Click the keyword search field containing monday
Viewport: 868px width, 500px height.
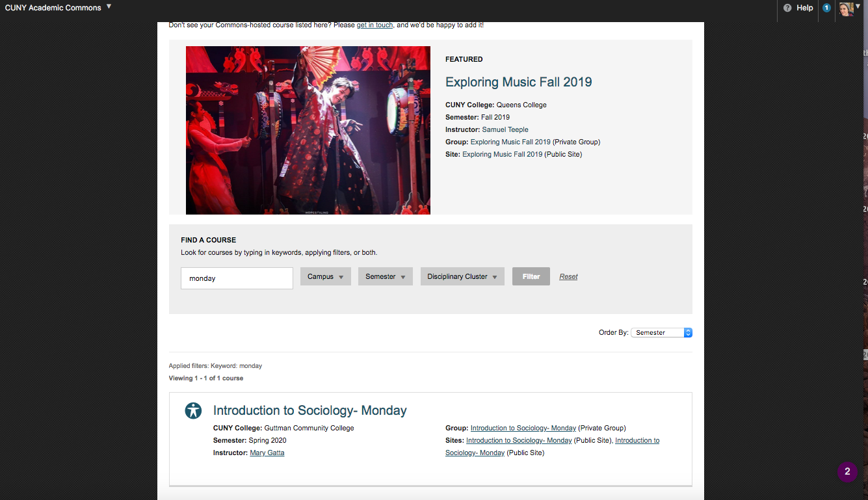[x=237, y=278]
